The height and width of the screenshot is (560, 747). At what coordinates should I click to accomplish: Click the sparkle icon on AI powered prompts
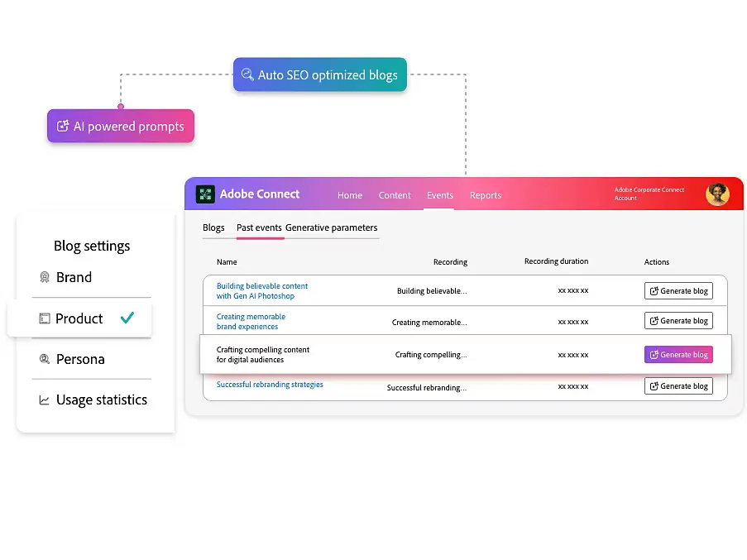pyautogui.click(x=62, y=126)
